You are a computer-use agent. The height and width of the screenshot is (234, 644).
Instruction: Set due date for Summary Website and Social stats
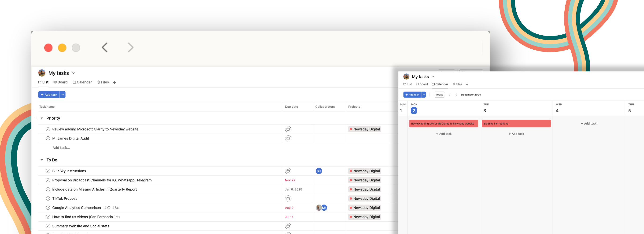[x=288, y=226]
